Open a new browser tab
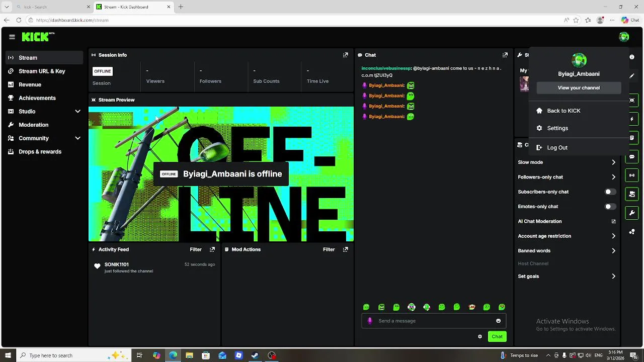This screenshot has width=644, height=362. 181,7
